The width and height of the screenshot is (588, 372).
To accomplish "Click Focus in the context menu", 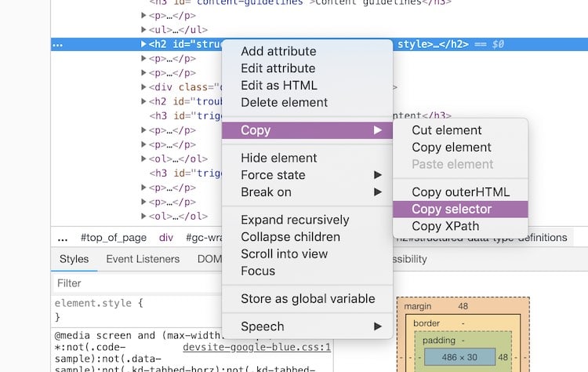I will (x=258, y=271).
